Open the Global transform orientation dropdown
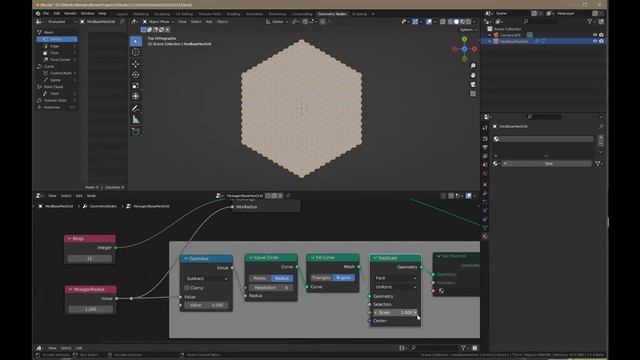This screenshot has width=640, height=360. tap(277, 22)
